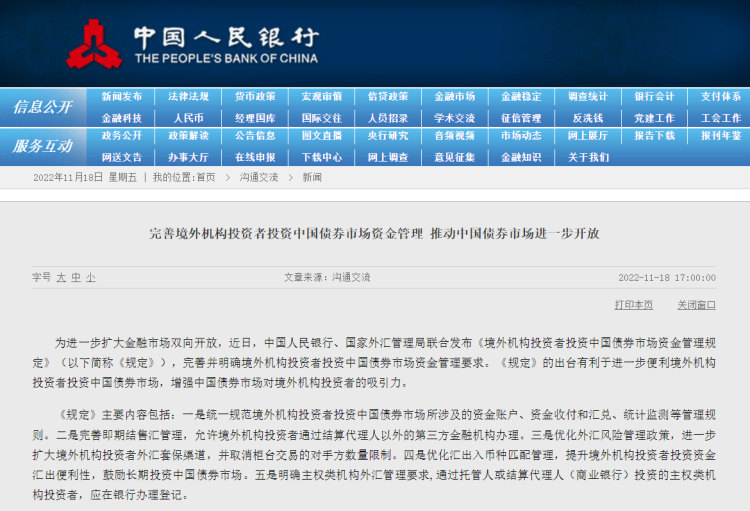Viewport: 750px width, 511px height.
Task: Click the People's Bank of China logo emblem
Action: (94, 44)
